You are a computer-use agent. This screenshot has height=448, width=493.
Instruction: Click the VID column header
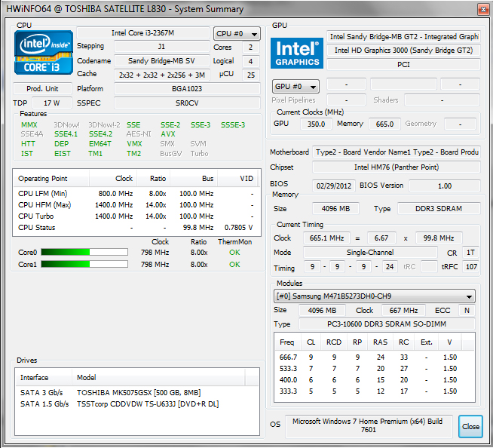click(x=238, y=179)
